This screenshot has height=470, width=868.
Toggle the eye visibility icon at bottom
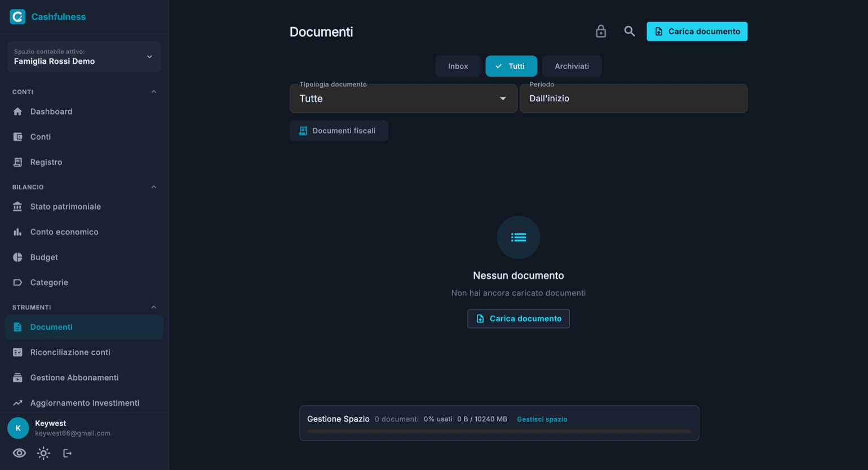(19, 453)
